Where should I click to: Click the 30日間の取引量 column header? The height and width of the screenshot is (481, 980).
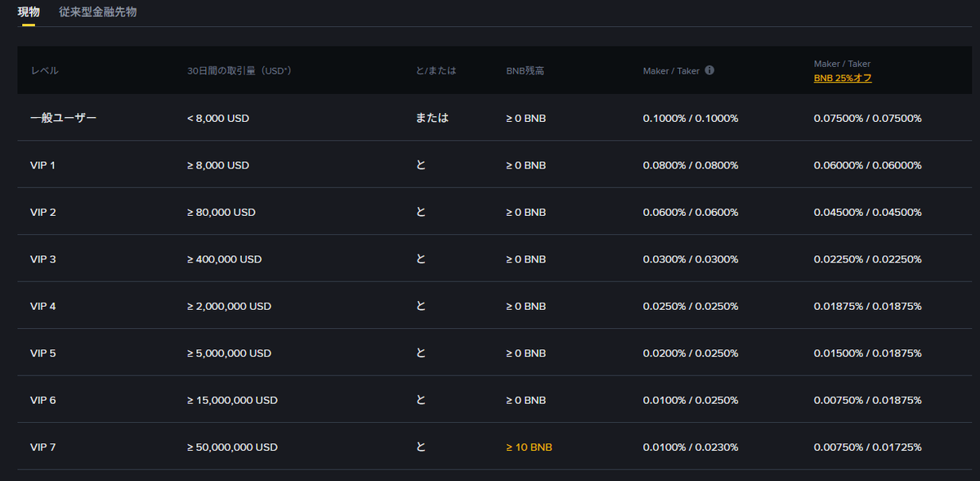[x=239, y=70]
